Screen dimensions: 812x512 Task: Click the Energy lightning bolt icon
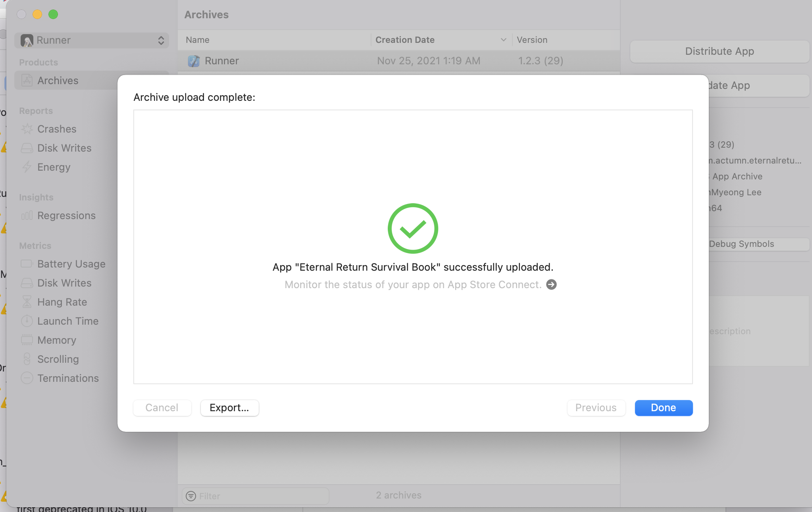pos(27,167)
